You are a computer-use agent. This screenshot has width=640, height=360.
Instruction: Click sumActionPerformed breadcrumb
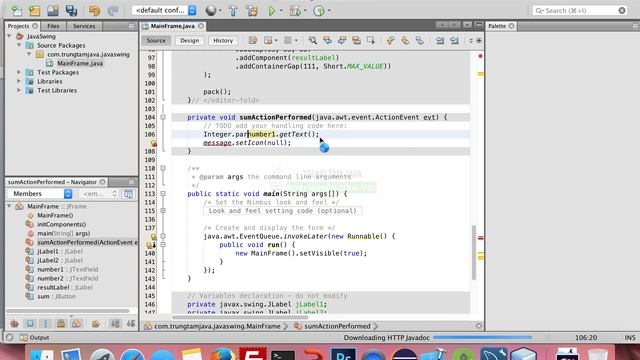[332, 326]
